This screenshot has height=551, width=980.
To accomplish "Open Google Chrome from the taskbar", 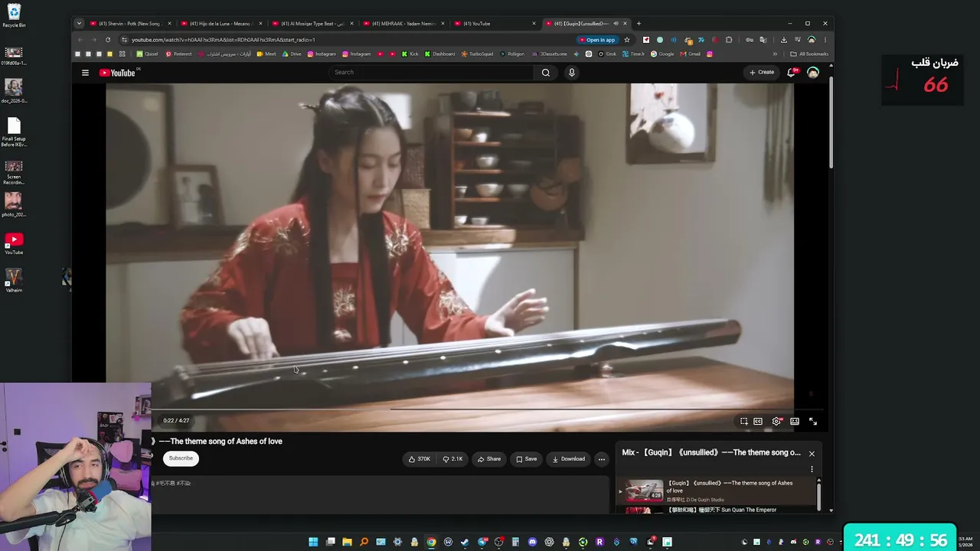I will tap(431, 542).
